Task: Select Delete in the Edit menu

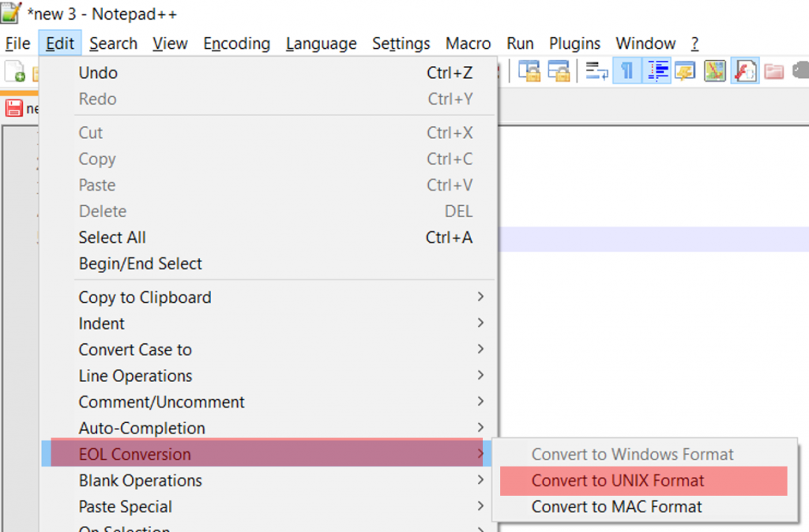Action: (269, 212)
